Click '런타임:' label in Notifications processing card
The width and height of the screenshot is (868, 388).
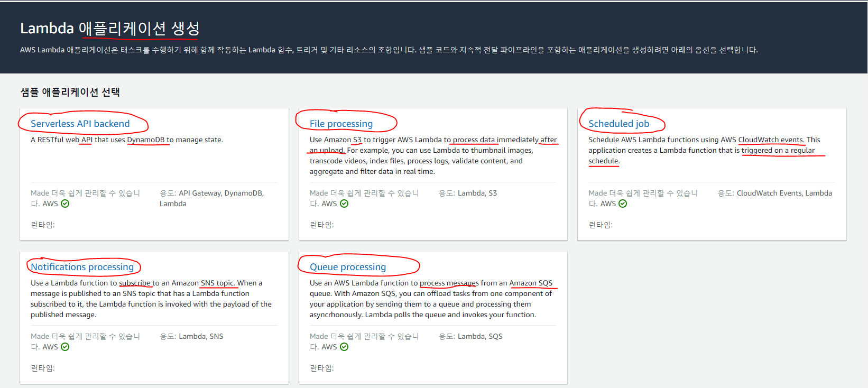(x=43, y=368)
